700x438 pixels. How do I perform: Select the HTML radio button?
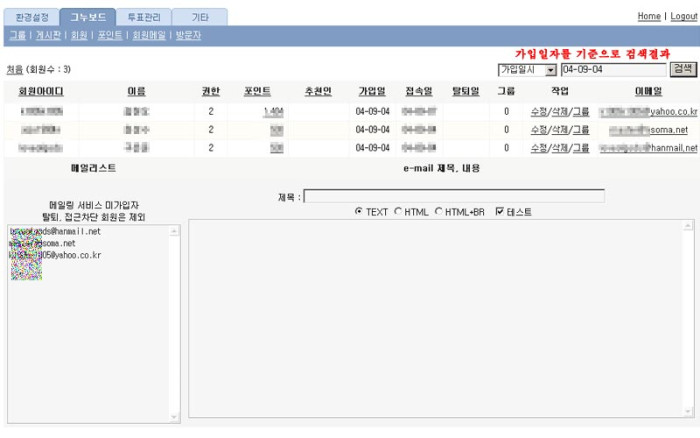[399, 212]
